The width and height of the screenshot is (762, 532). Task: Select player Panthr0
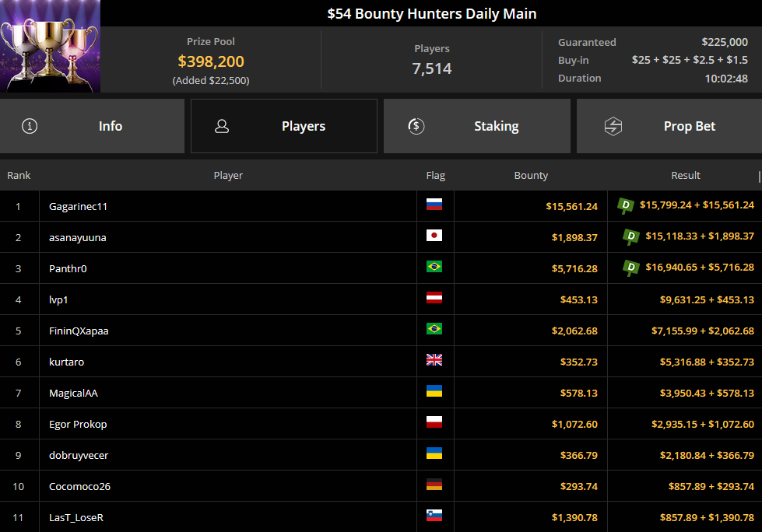tap(68, 268)
